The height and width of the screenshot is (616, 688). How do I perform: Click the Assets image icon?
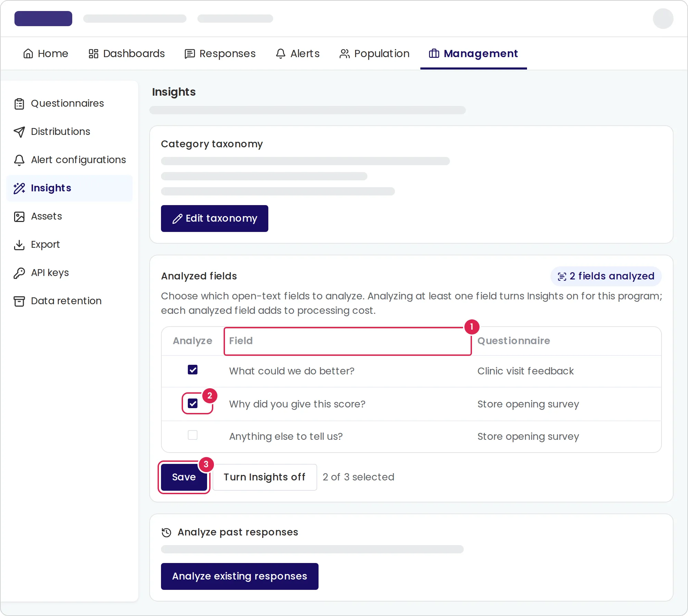pos(19,216)
